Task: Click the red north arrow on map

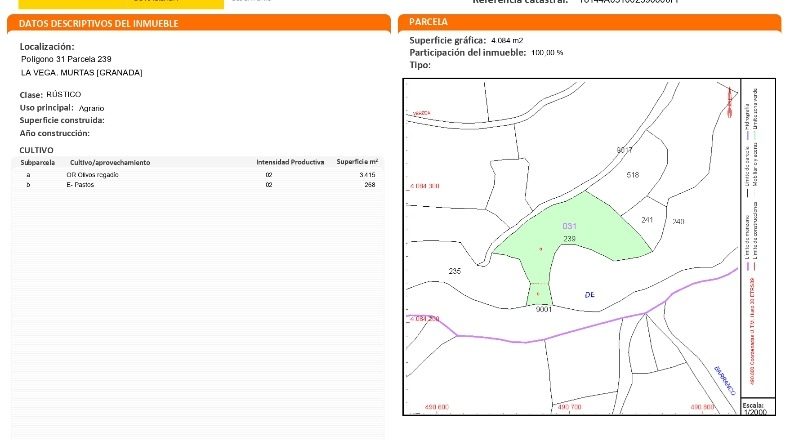Action: tap(730, 103)
